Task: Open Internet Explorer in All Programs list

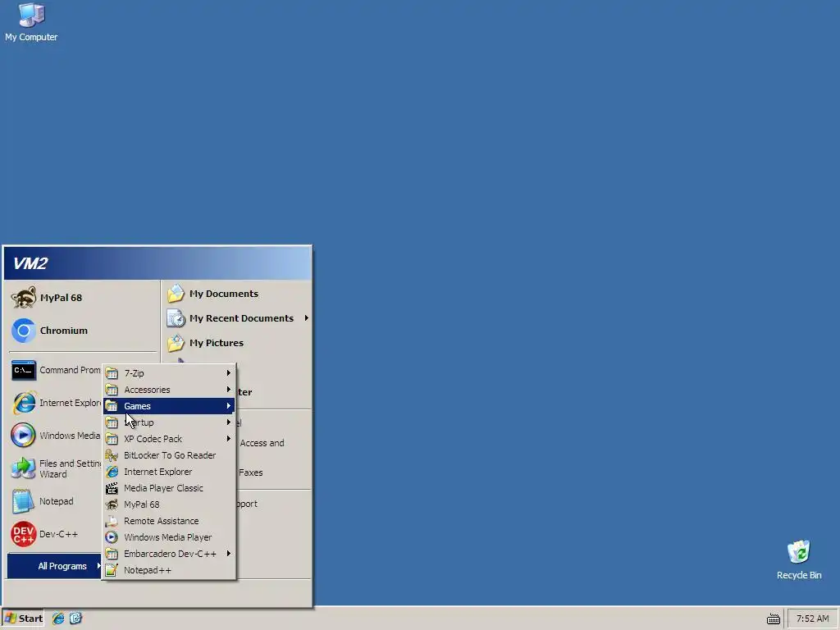Action: click(x=169, y=472)
